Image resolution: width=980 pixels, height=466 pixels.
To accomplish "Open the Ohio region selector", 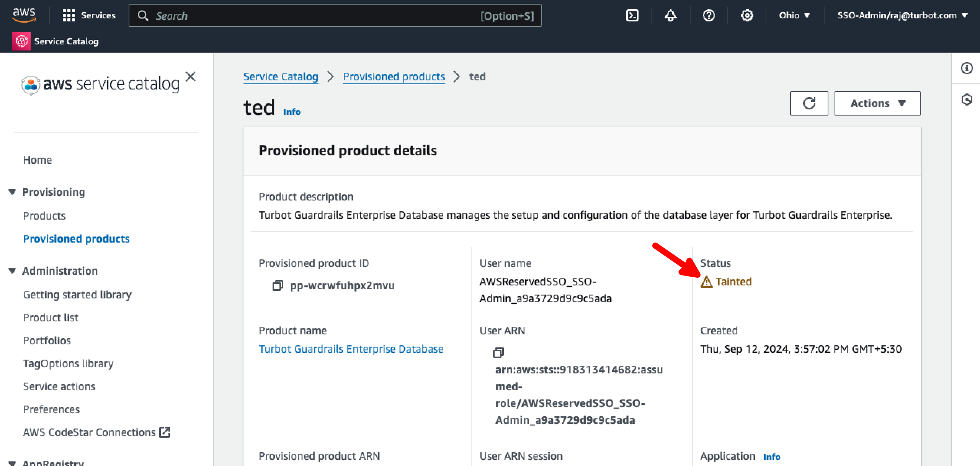I will (x=794, y=16).
